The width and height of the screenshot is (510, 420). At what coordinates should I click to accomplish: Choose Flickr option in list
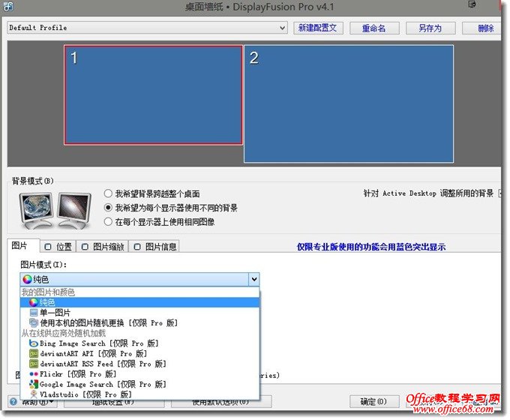tap(139, 373)
